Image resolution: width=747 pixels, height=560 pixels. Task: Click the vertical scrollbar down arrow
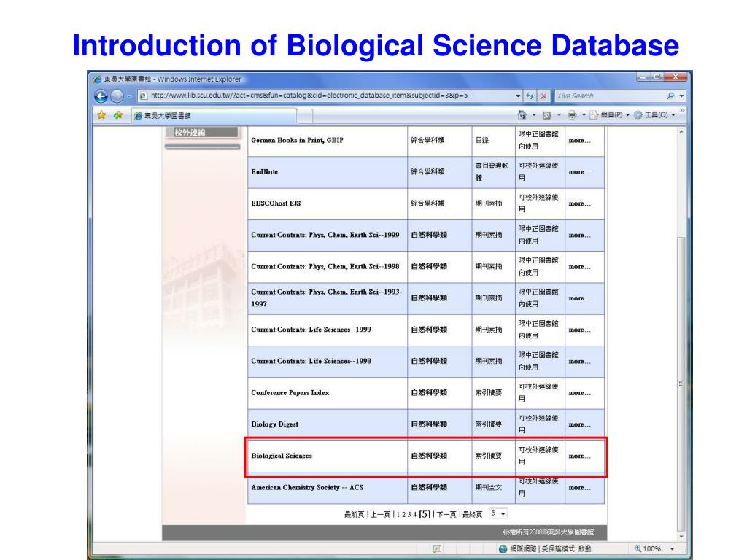(x=681, y=536)
